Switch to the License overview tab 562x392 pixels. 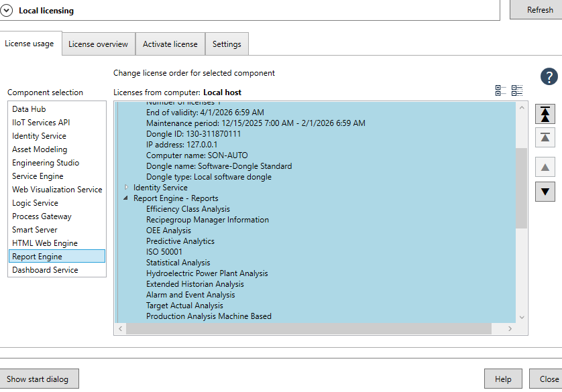click(x=98, y=44)
